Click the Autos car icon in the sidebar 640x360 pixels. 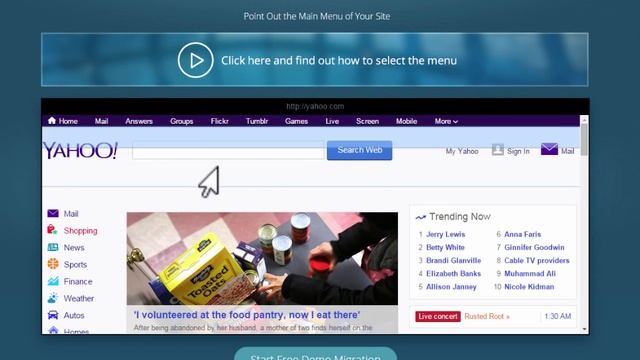53,315
